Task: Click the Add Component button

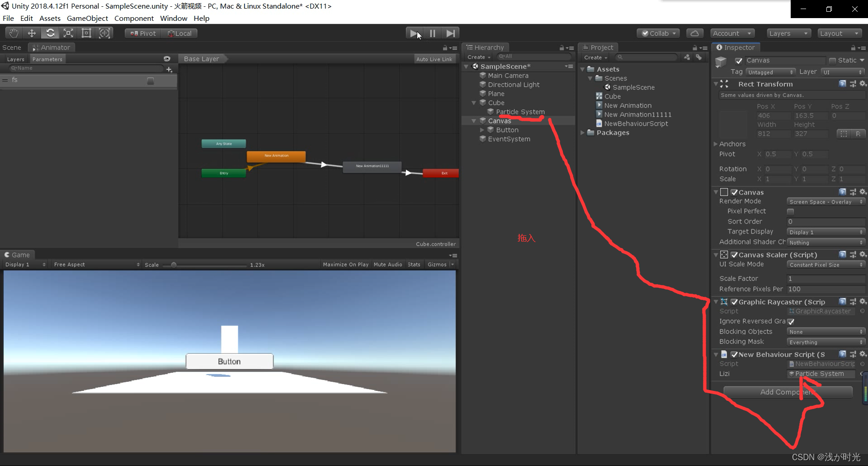Action: coord(788,392)
